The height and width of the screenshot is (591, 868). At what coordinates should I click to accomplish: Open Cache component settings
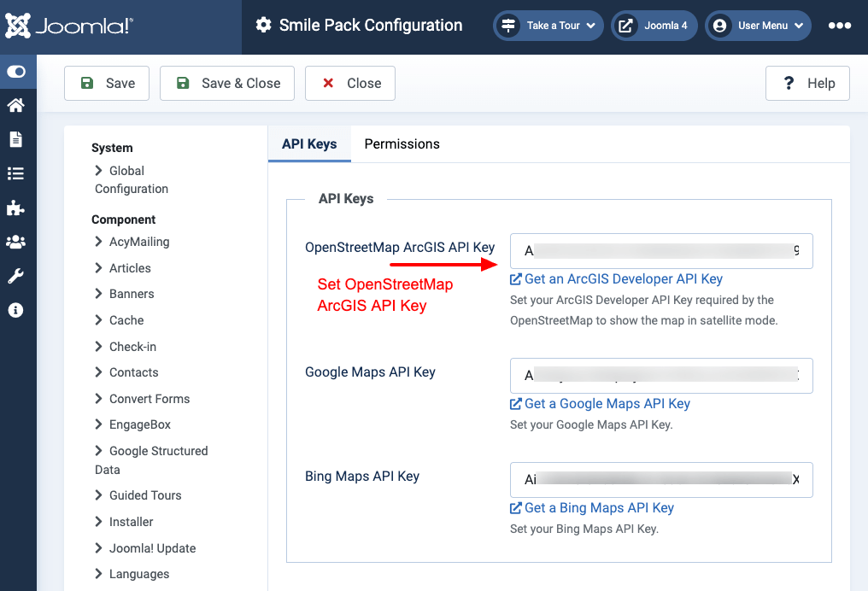tap(119, 320)
